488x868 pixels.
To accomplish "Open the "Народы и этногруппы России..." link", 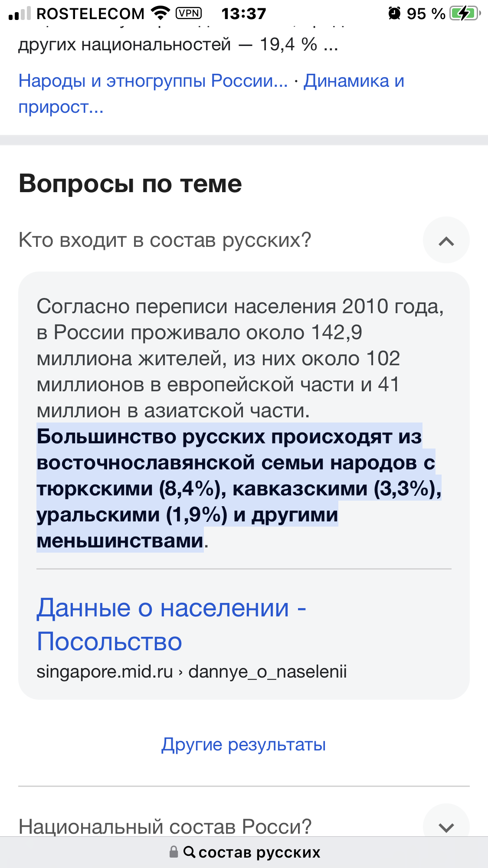I will 153,81.
